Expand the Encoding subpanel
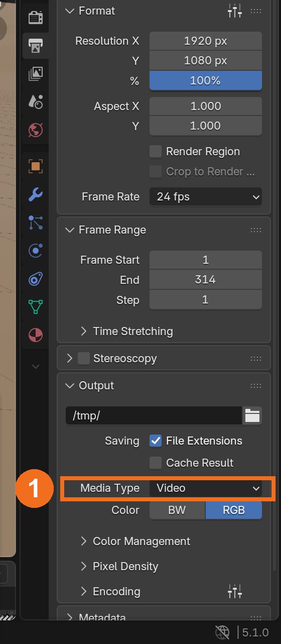The image size is (281, 644). point(84,591)
